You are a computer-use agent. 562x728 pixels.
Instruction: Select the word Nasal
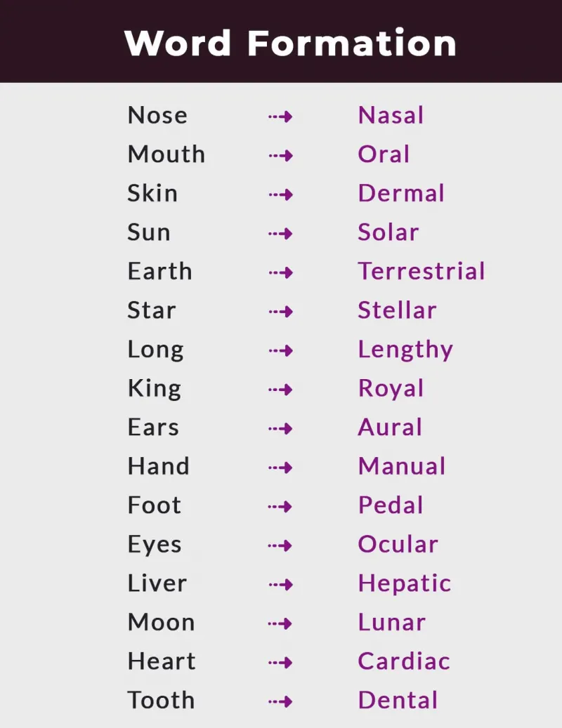[391, 115]
